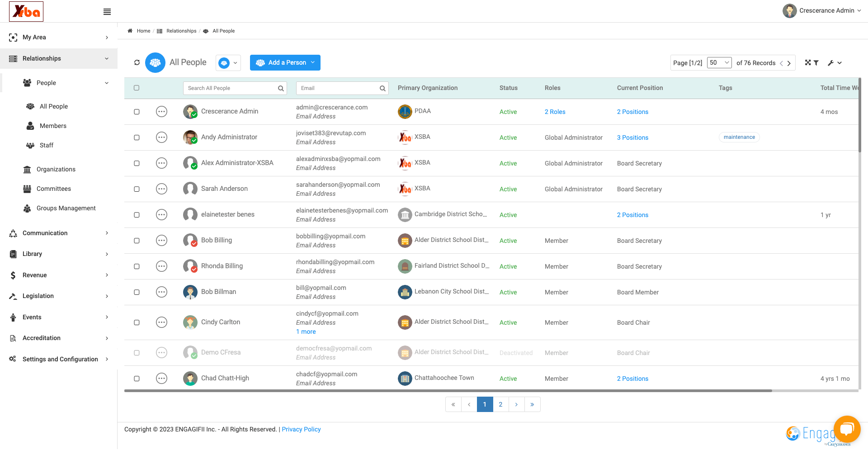Click Bob Billman's avatar
Image resolution: width=868 pixels, height=450 pixels.
pyautogui.click(x=190, y=292)
